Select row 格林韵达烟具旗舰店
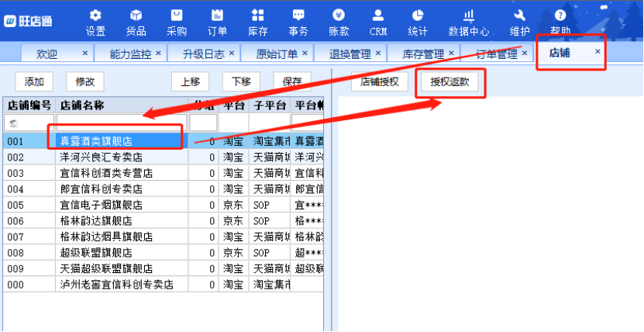644x332 pixels. coord(163,237)
